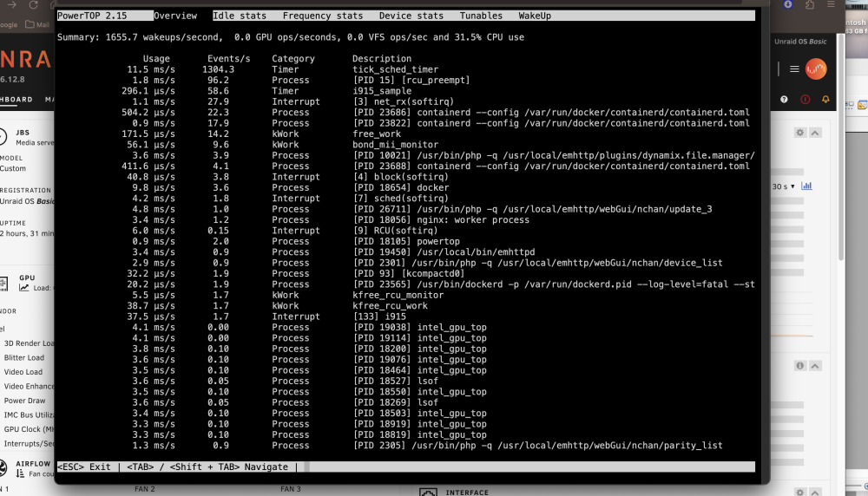Click the info icon on the second tile
Image resolution: width=868 pixels, height=496 pixels.
tap(800, 366)
